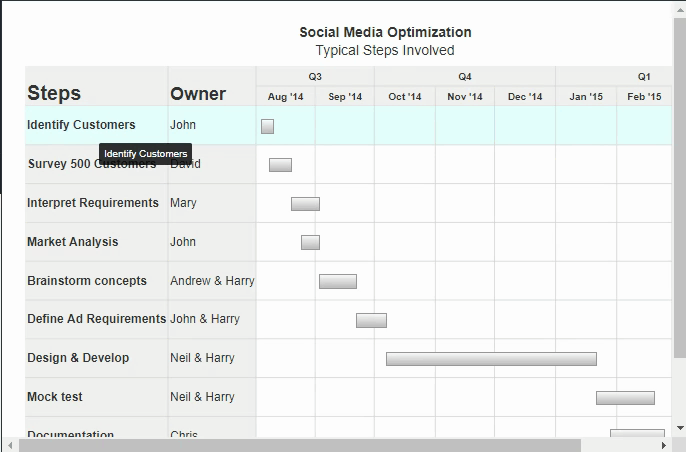Select the Q4 quarter header

pos(465,77)
